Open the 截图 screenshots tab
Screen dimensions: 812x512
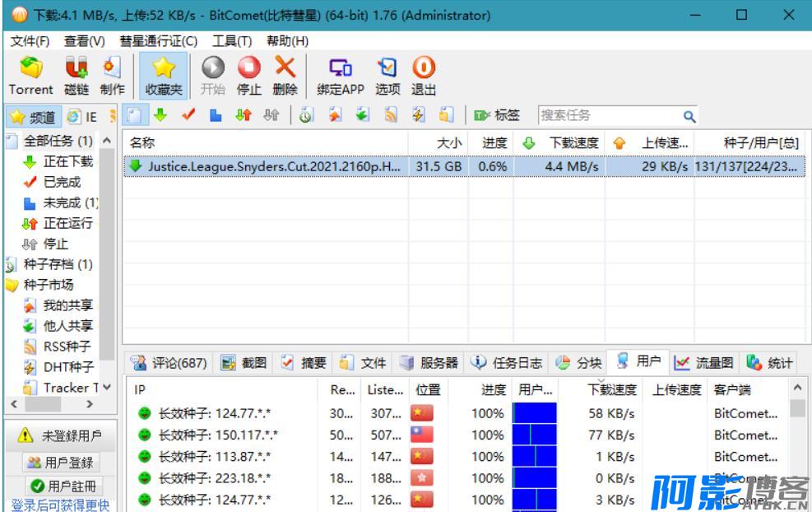(244, 362)
